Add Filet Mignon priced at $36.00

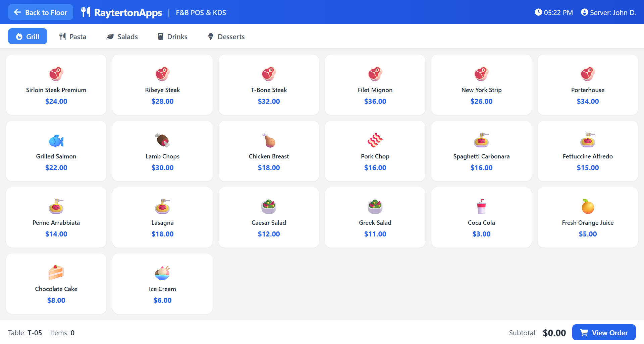pyautogui.click(x=375, y=84)
